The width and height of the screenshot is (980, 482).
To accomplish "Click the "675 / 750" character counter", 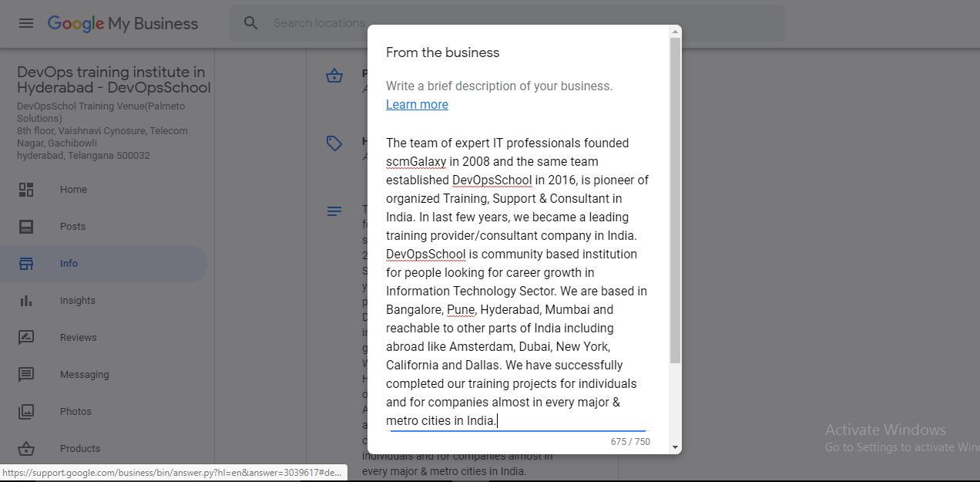I will point(630,442).
